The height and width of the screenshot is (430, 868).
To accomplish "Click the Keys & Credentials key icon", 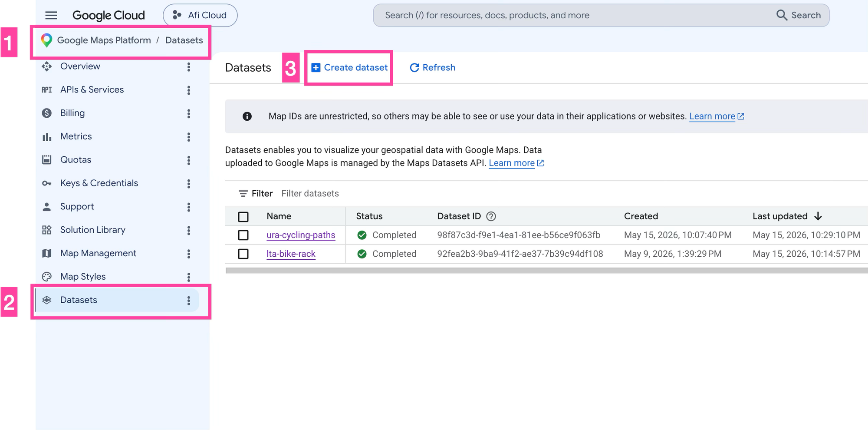I will [47, 183].
